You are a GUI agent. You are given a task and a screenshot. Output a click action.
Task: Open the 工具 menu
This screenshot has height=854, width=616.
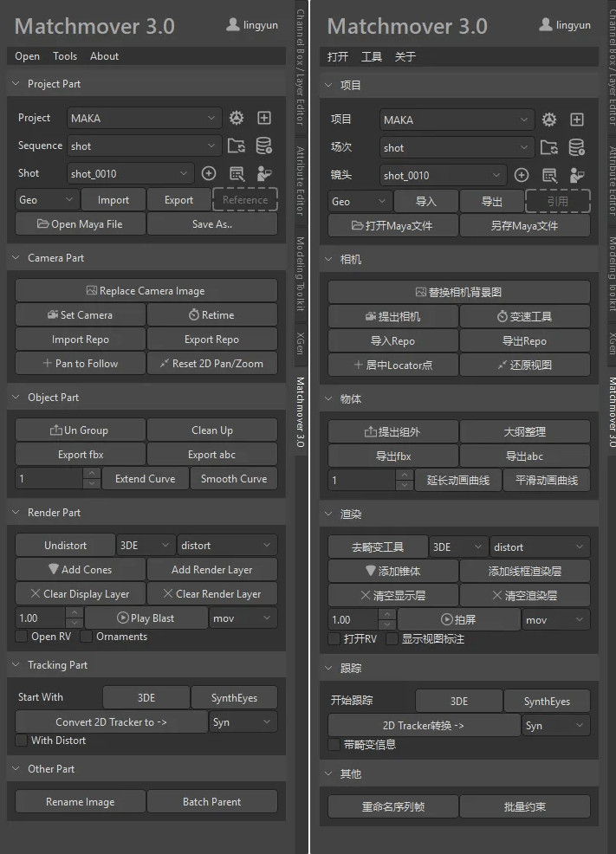tap(371, 57)
